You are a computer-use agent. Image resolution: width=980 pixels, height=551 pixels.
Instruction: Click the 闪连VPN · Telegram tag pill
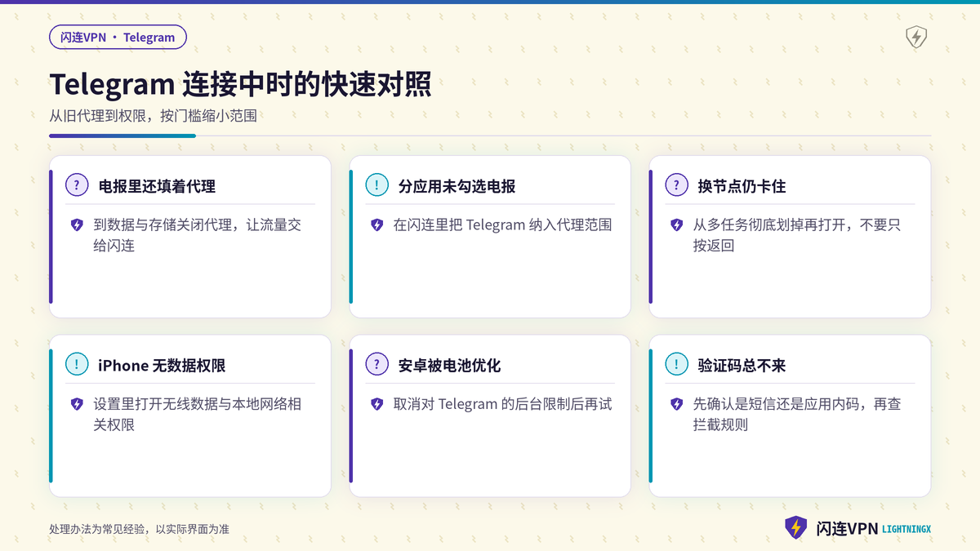[118, 37]
